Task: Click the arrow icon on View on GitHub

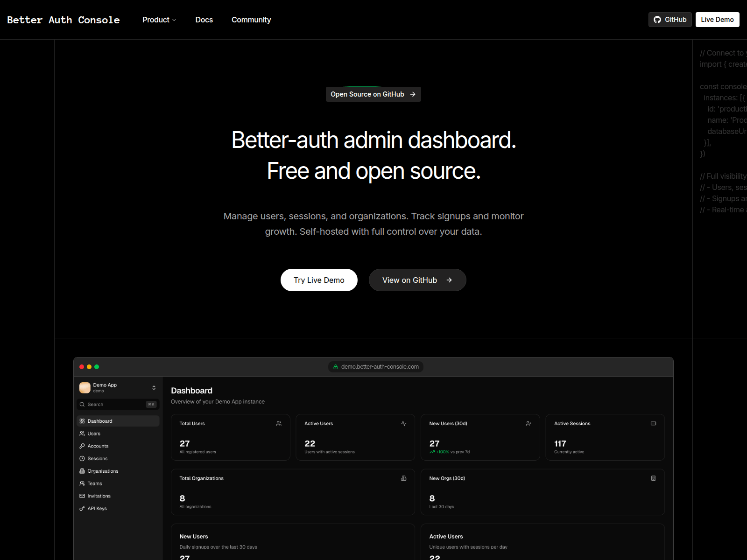Action: click(449, 280)
